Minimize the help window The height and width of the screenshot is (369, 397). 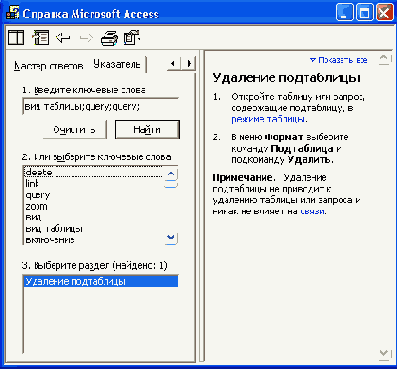[344, 13]
